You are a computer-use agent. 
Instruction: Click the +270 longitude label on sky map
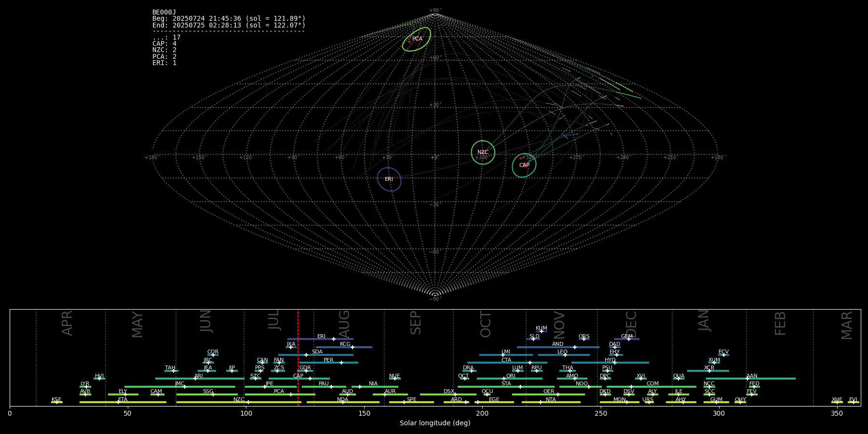pos(575,158)
